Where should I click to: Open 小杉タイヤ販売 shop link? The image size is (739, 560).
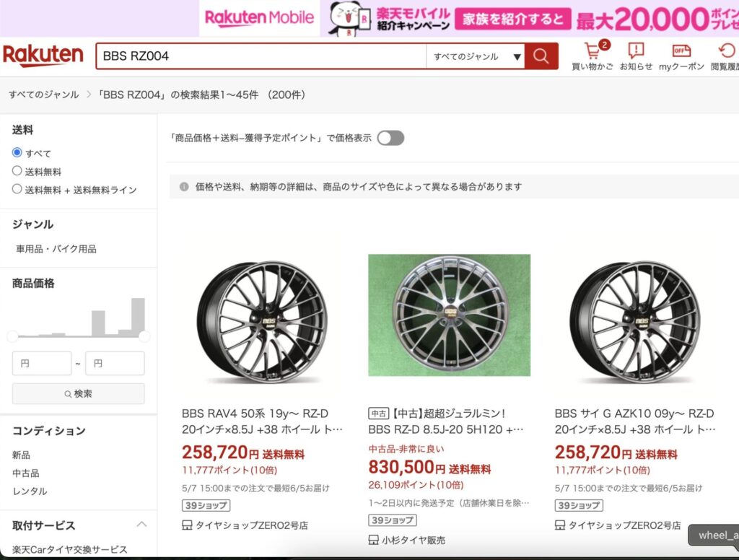(x=414, y=541)
